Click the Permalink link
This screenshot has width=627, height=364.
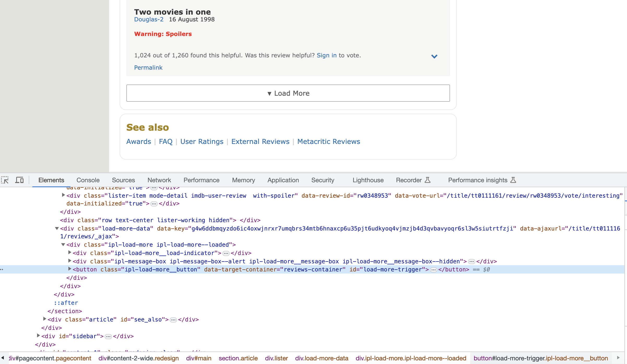click(x=149, y=68)
